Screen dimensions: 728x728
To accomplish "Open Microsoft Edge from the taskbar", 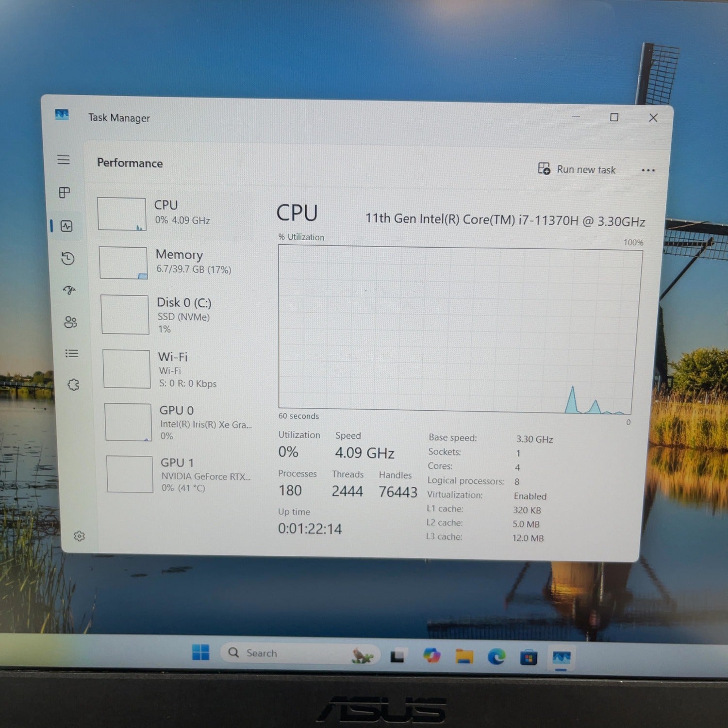I will 496,657.
